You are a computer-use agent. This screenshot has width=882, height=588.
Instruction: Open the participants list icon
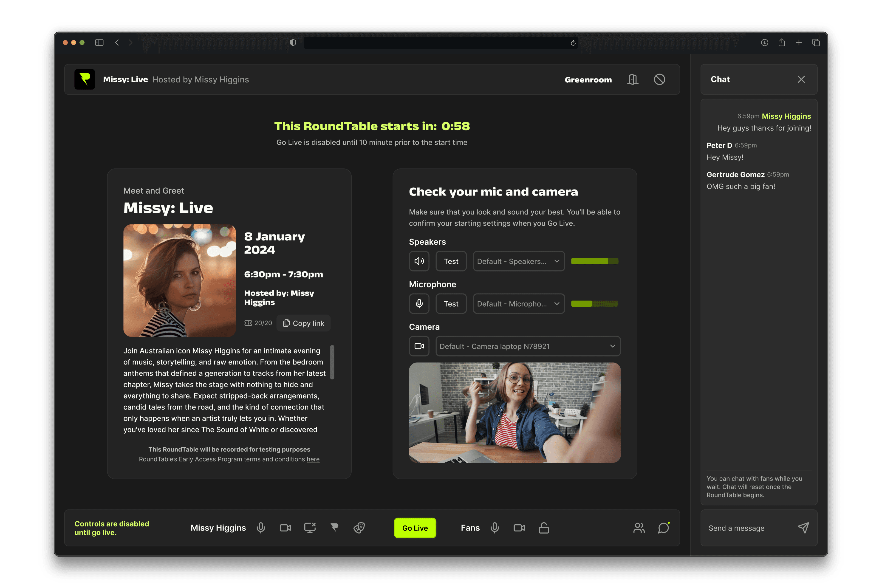click(639, 528)
